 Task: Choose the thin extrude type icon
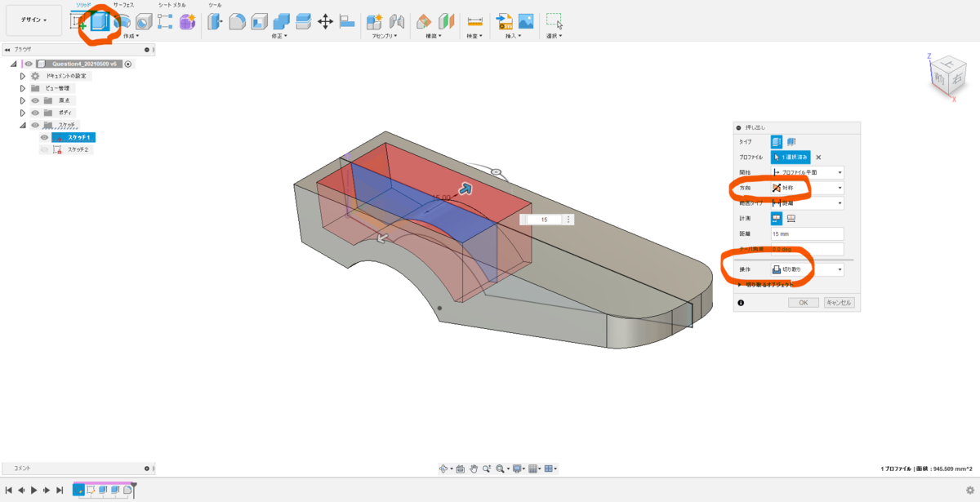pyautogui.click(x=791, y=142)
